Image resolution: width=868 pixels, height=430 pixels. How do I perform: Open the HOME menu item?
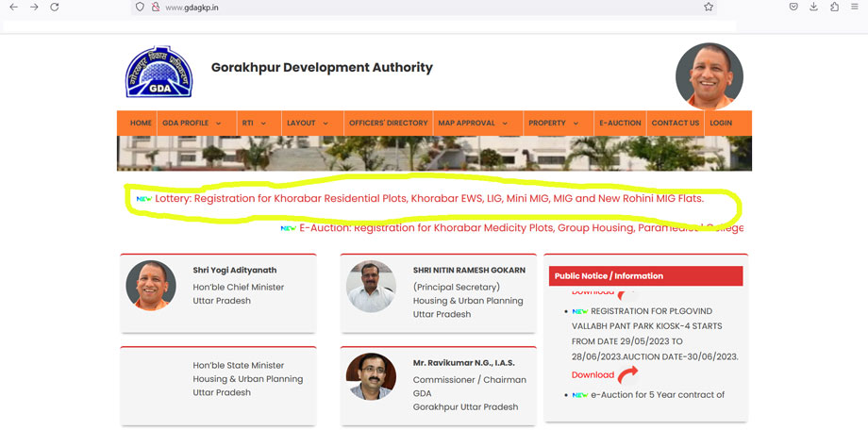pos(141,123)
